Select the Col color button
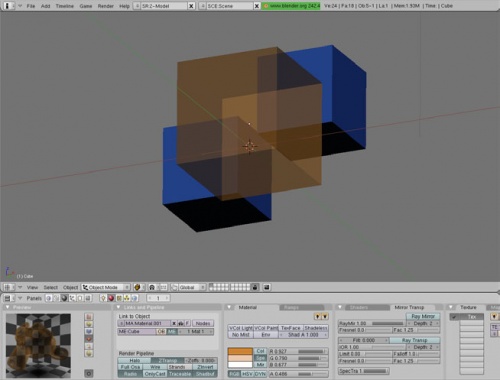 261,351
